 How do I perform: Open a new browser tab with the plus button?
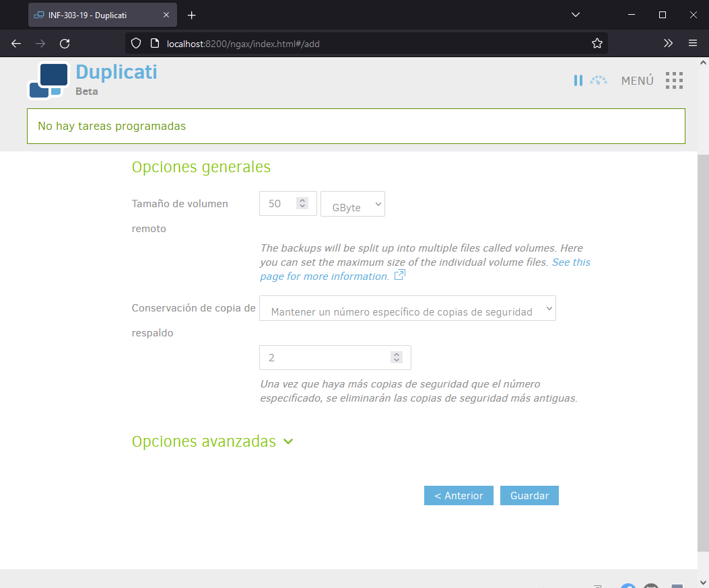(192, 15)
